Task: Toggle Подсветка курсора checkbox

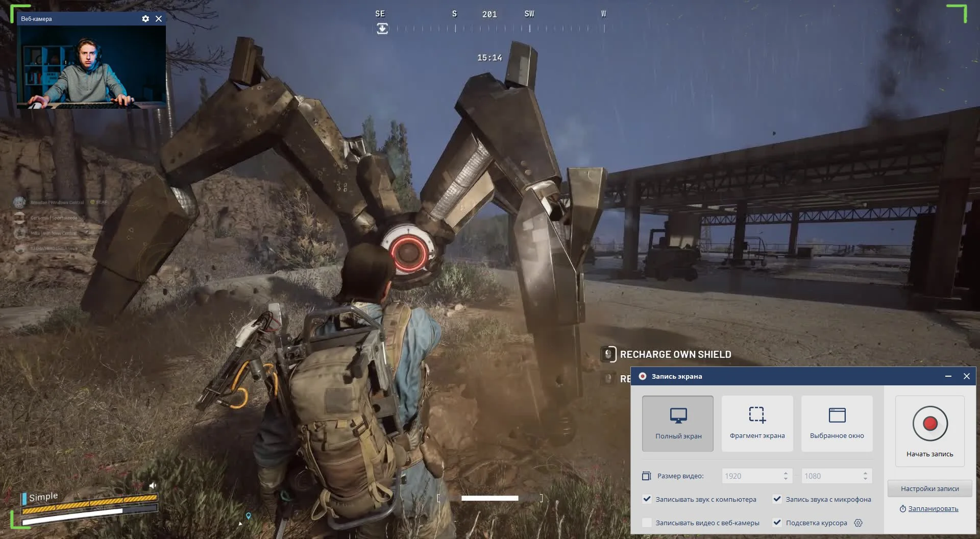Action: pyautogui.click(x=777, y=523)
